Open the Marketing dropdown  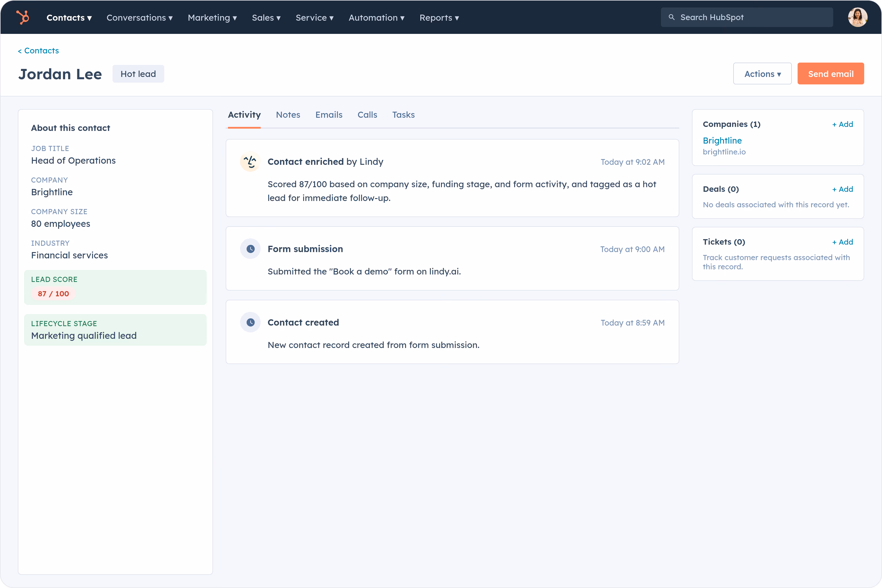pos(212,18)
